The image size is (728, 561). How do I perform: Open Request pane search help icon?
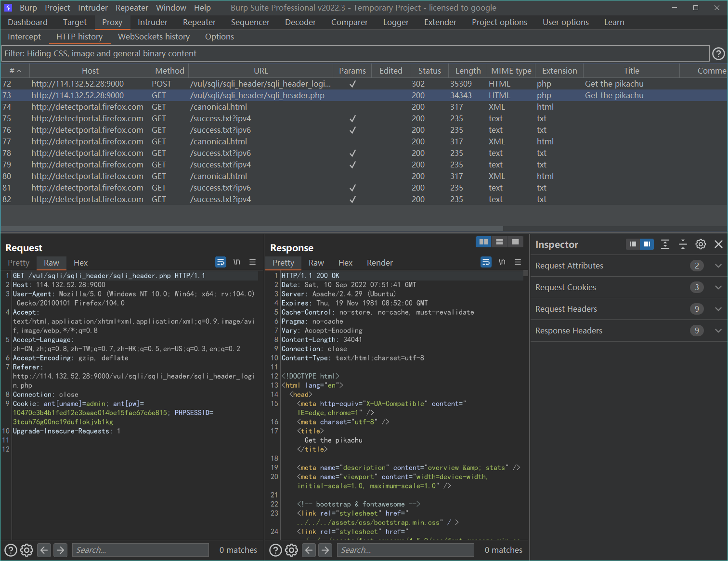[11, 550]
